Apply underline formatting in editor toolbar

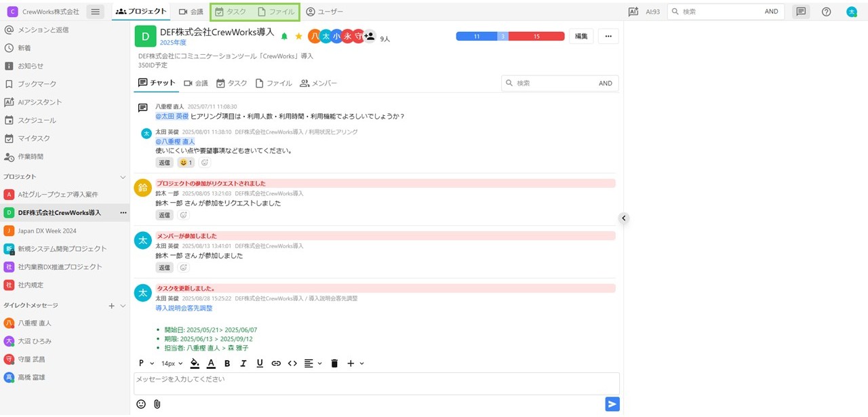pyautogui.click(x=260, y=363)
